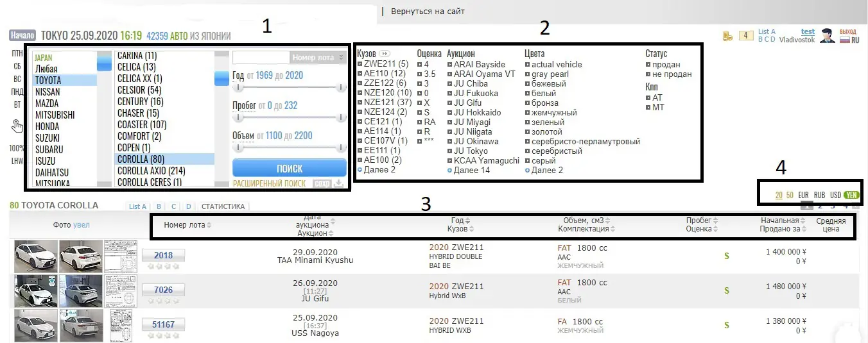Screen dimensions: 868x343
Task: Click the download icon beside СОХР
Action: 339,183
